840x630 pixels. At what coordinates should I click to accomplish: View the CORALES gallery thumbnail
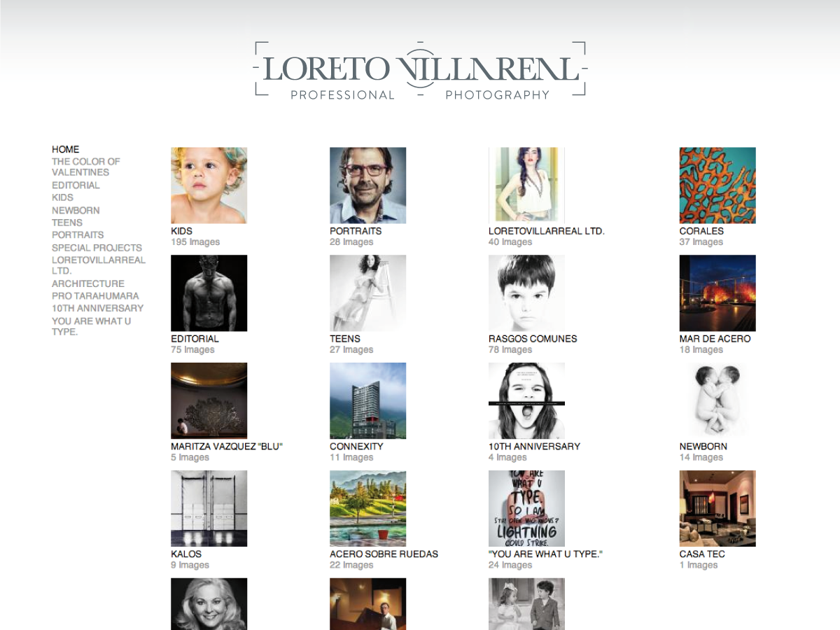point(717,184)
